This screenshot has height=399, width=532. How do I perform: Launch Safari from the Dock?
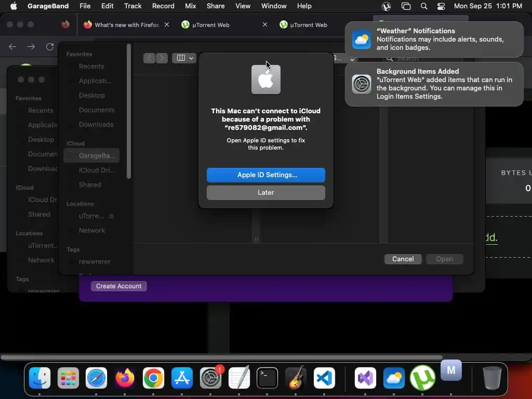click(96, 378)
